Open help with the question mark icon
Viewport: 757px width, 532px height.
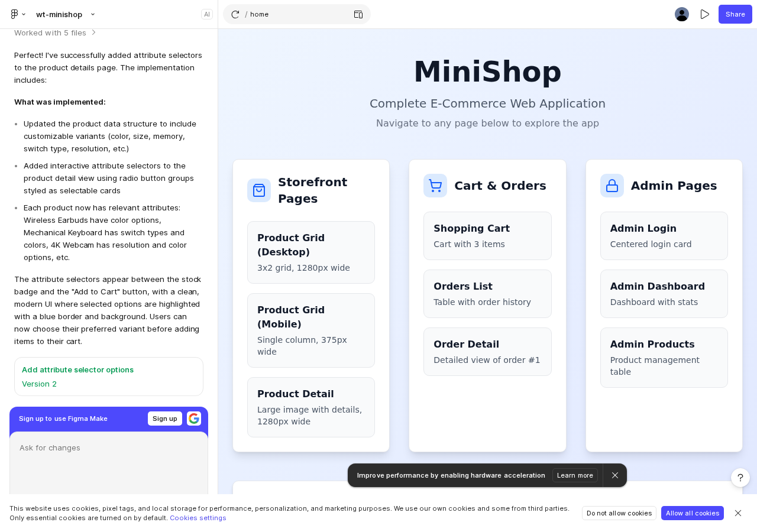[x=740, y=477]
